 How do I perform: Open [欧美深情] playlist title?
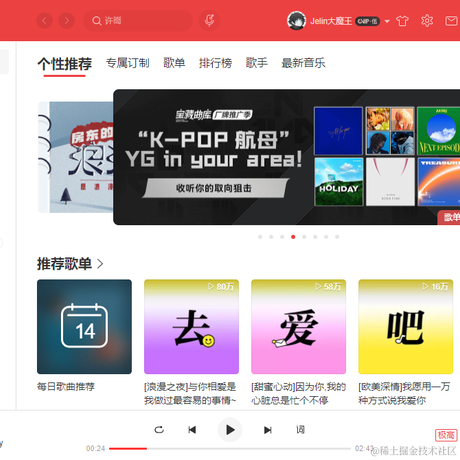click(x=404, y=393)
